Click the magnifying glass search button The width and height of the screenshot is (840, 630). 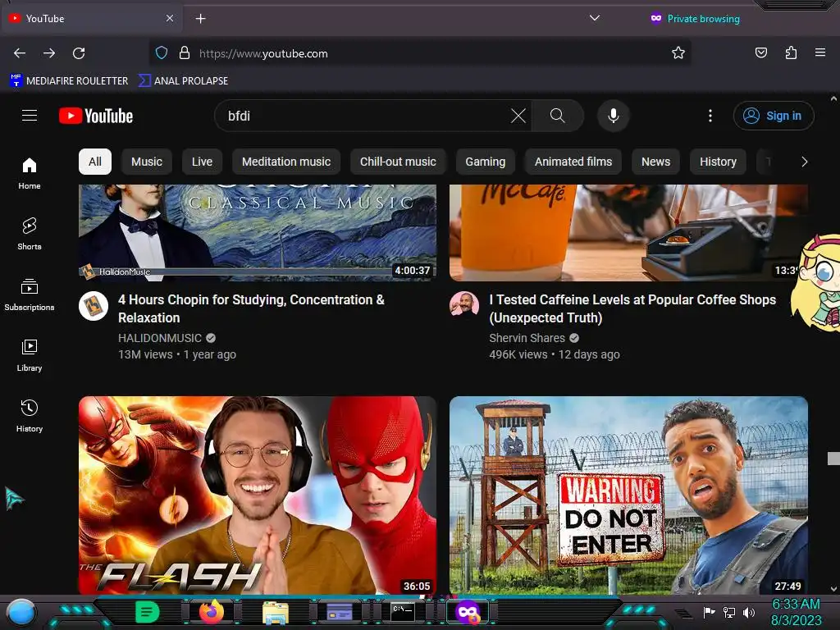(x=557, y=116)
